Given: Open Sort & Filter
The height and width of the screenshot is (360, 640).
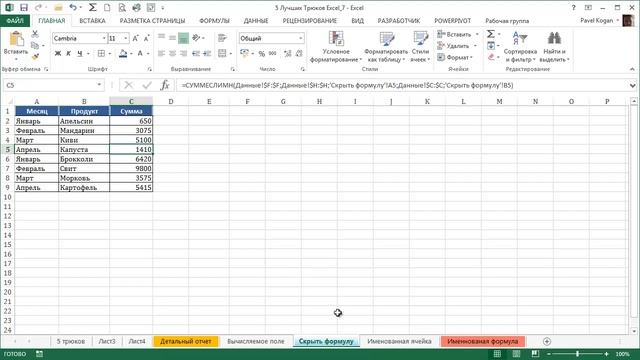Looking at the screenshot, I should tap(520, 47).
